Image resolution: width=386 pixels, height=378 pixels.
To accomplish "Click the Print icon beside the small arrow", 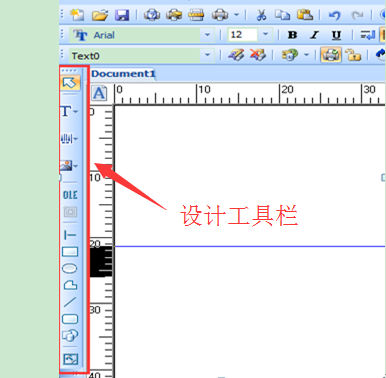I will [x=220, y=15].
